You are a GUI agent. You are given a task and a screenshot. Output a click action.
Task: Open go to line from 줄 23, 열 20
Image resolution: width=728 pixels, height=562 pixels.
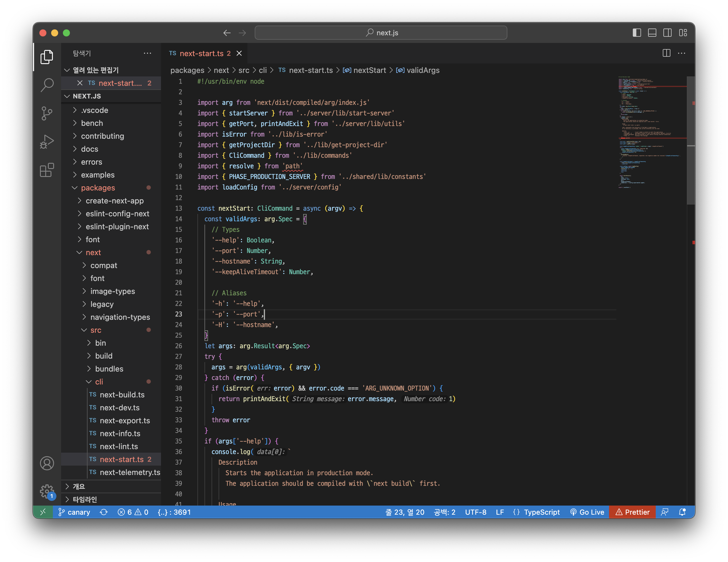405,512
